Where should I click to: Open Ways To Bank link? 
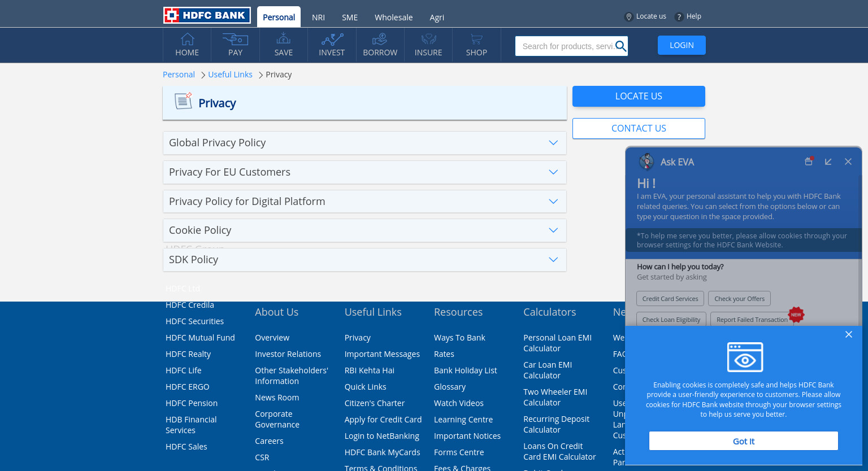(x=459, y=338)
